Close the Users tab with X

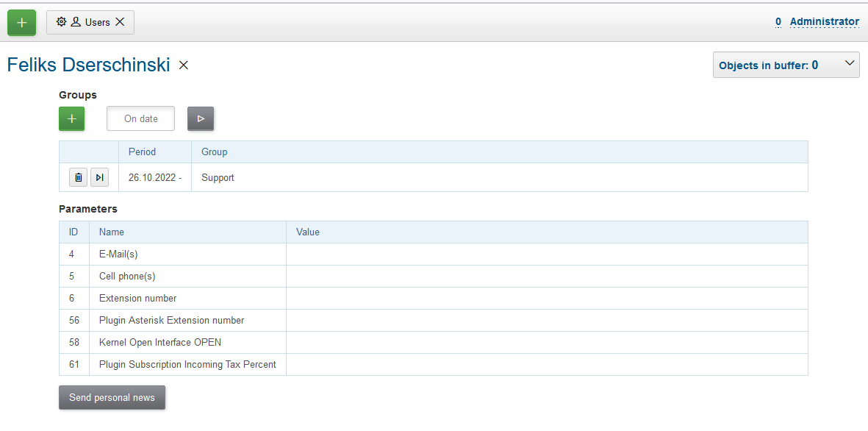[x=120, y=22]
